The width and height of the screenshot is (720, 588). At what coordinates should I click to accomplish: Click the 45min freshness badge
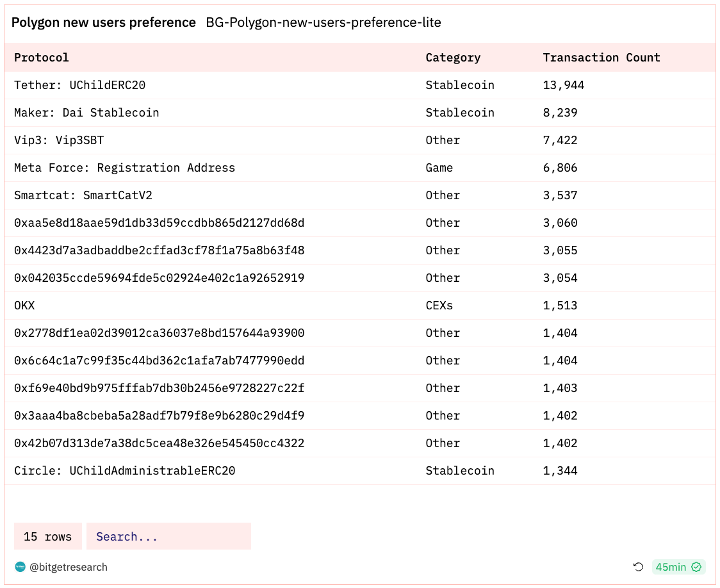point(671,567)
